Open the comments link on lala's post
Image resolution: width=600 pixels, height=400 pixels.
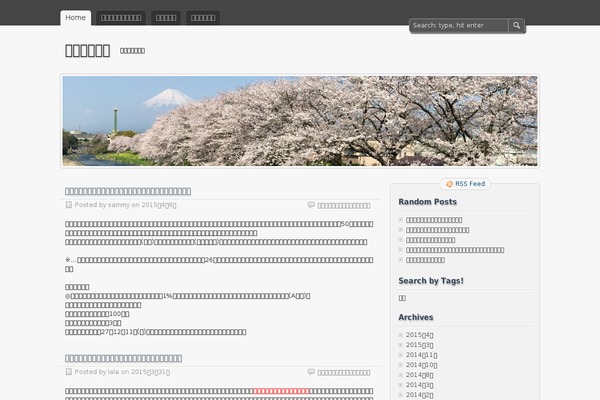click(x=344, y=372)
